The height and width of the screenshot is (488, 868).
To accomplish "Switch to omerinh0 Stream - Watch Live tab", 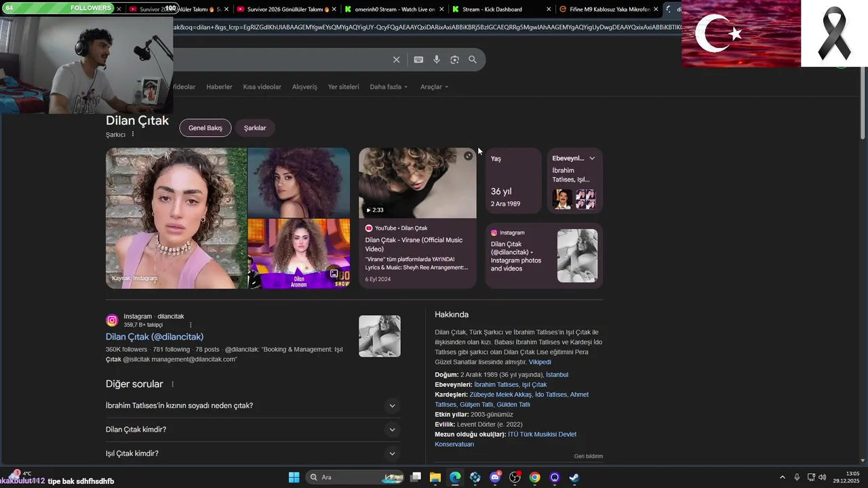I will tap(393, 9).
